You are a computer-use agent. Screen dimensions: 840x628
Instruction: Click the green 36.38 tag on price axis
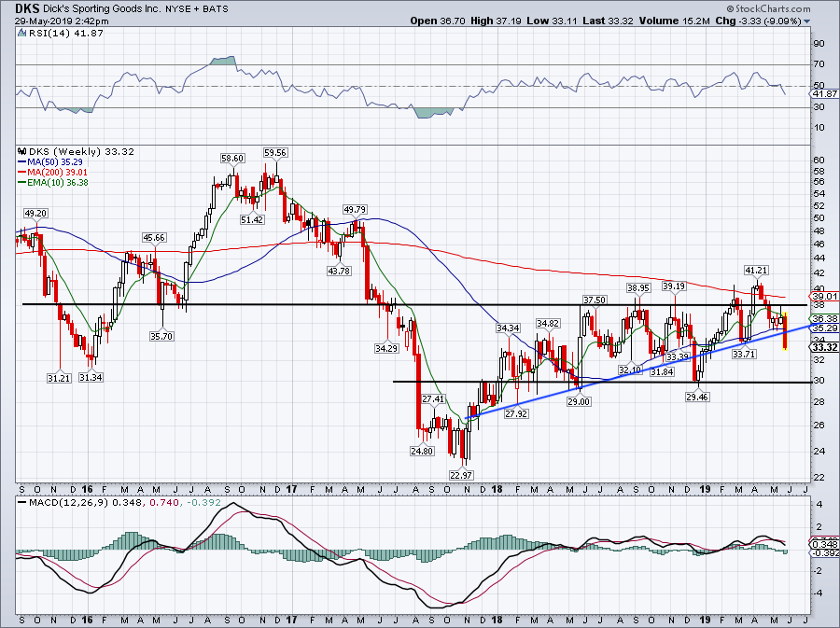click(x=824, y=318)
